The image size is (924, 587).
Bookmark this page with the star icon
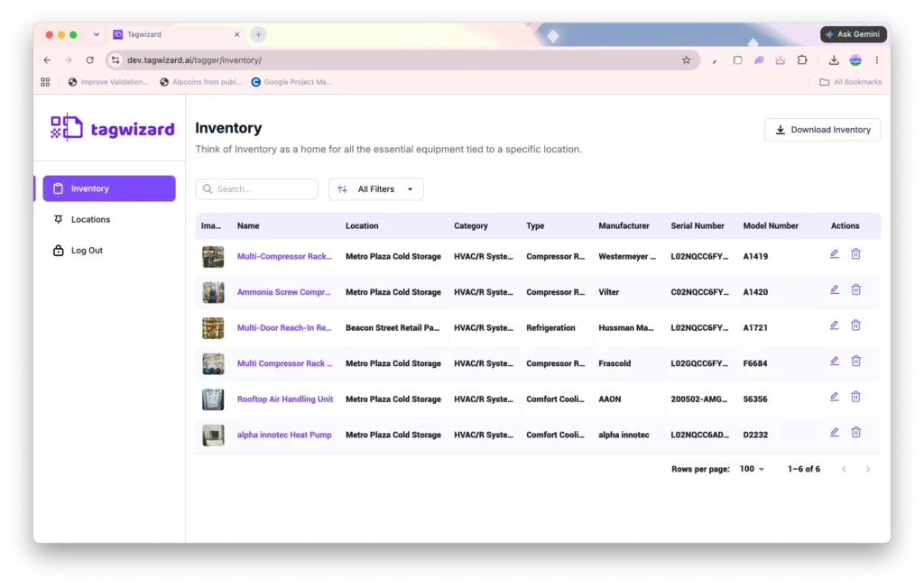click(686, 60)
